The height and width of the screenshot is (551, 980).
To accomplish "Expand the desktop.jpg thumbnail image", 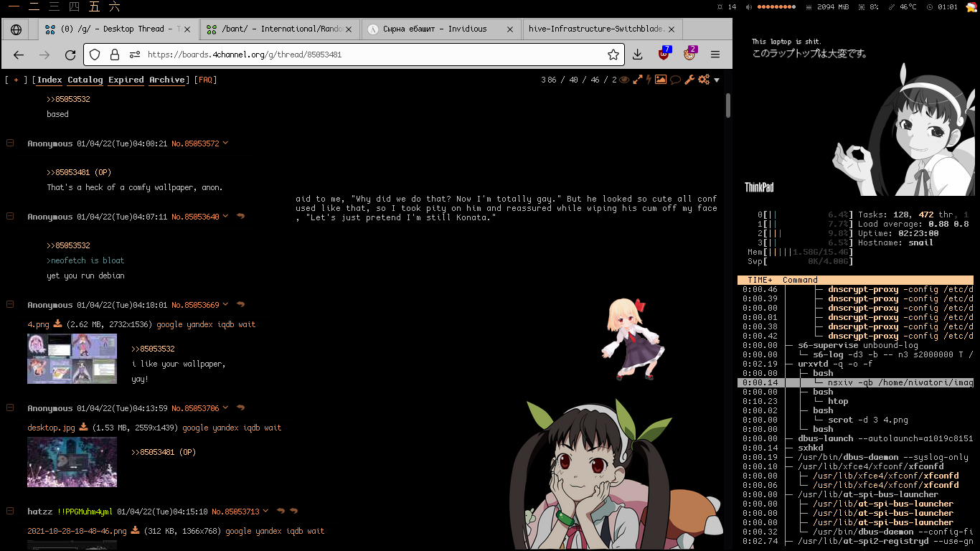I will pos(72,462).
